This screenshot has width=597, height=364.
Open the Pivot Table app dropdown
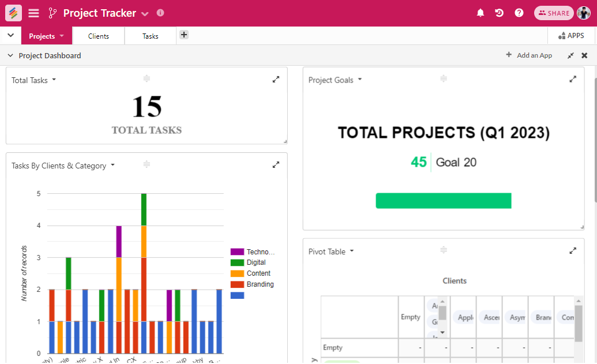[352, 250]
